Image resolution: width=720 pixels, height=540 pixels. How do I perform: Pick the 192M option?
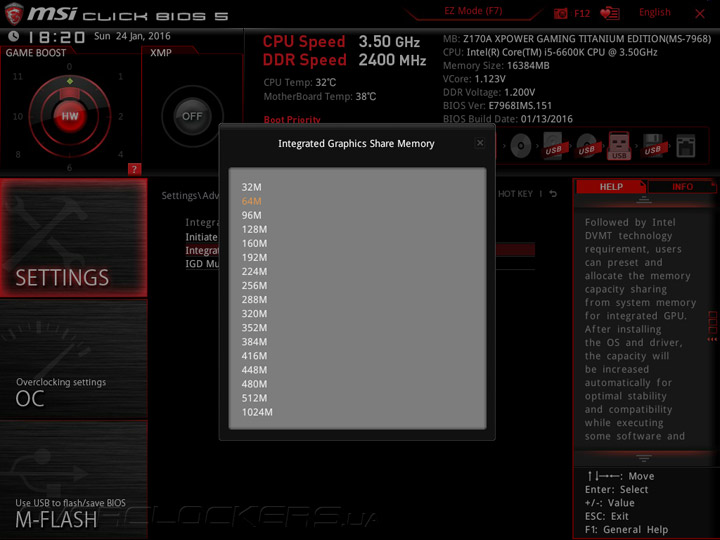(254, 257)
